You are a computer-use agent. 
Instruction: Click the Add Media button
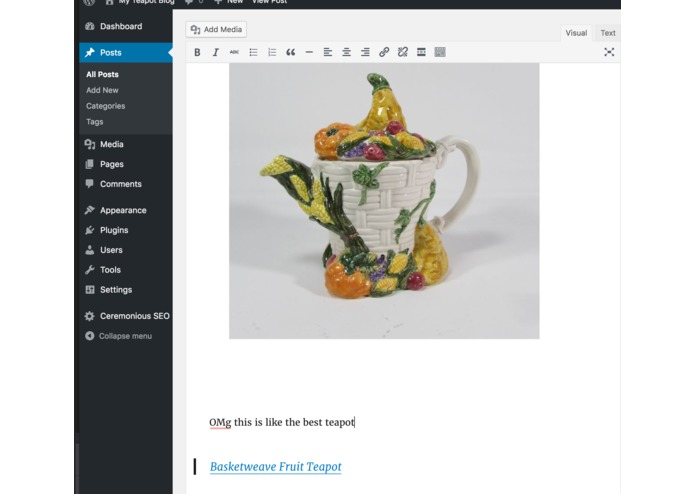(216, 30)
